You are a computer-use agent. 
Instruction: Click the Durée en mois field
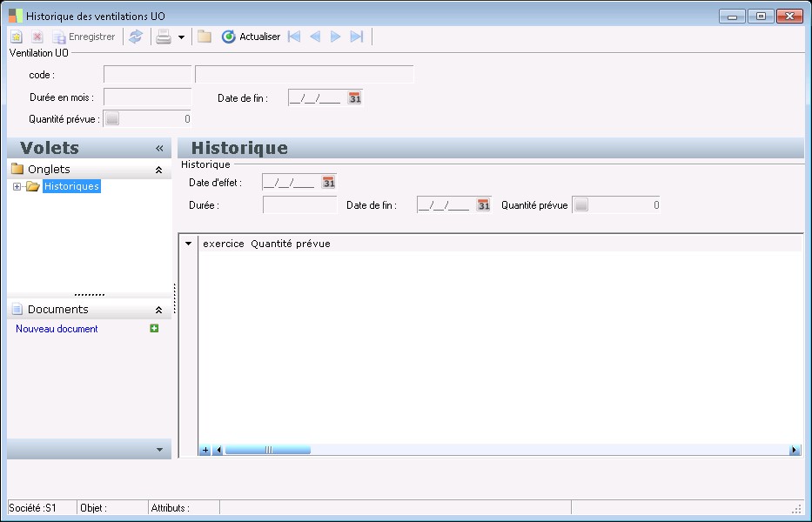pos(148,97)
